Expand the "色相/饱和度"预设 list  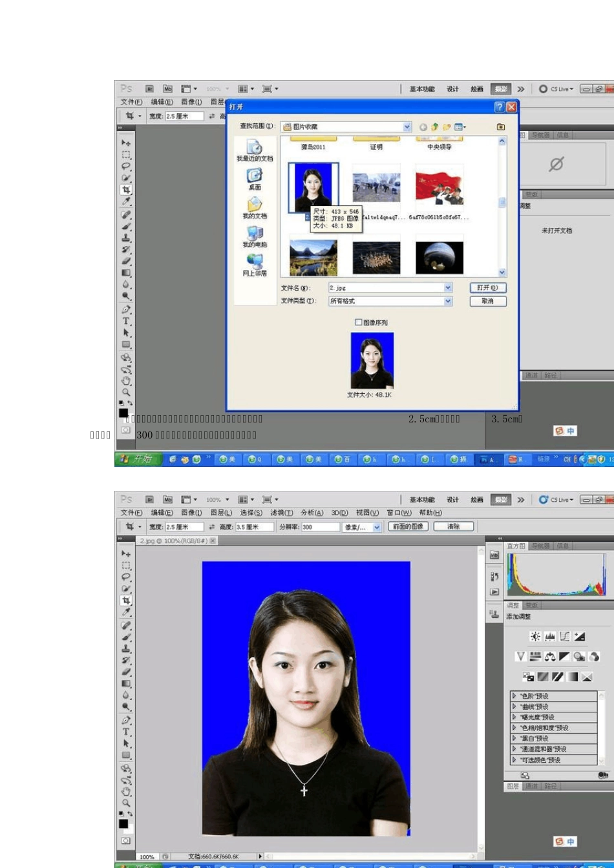(514, 728)
